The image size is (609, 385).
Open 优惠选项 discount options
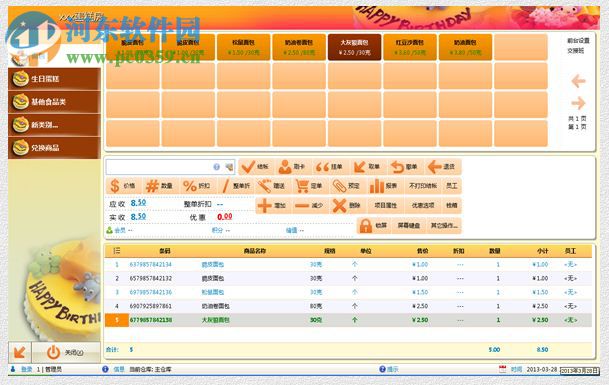423,206
